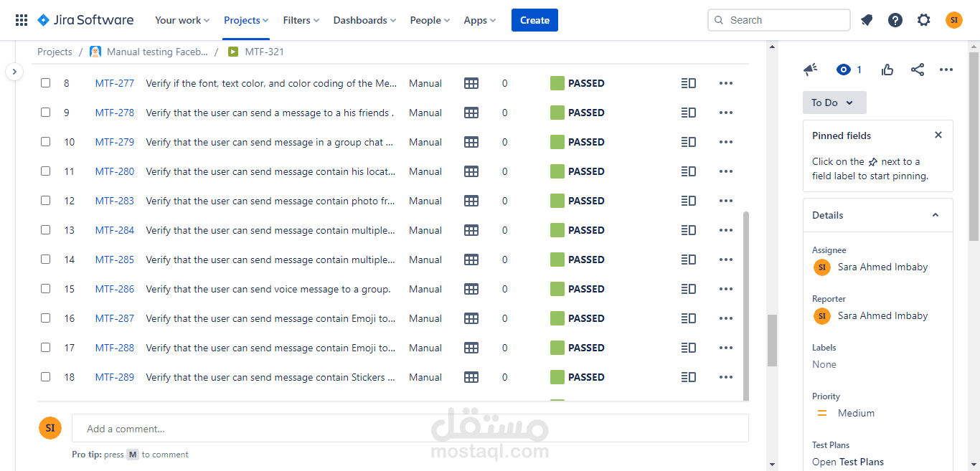This screenshot has width=980, height=471.
Task: Tick the checkbox for MTF-279
Action: [x=45, y=142]
